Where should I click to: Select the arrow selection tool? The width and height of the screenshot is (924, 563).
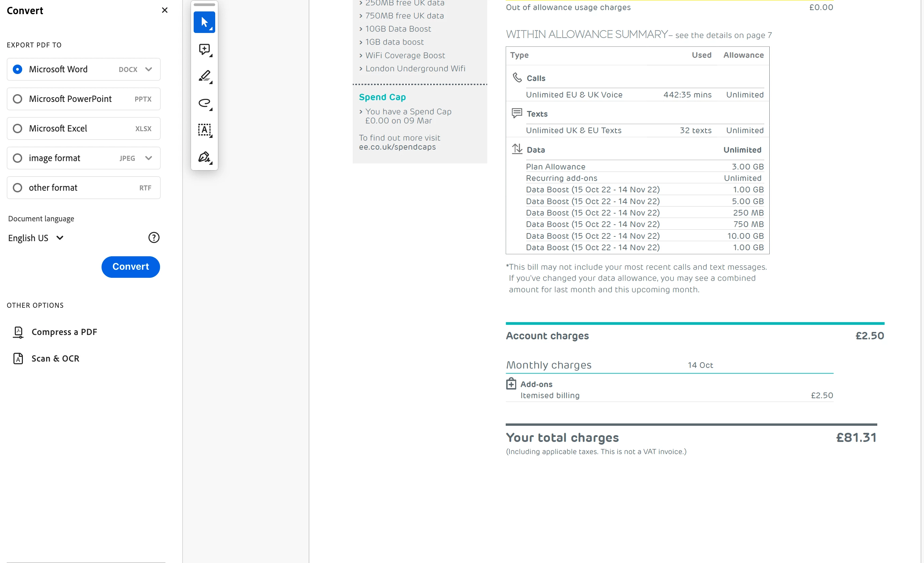coord(204,22)
